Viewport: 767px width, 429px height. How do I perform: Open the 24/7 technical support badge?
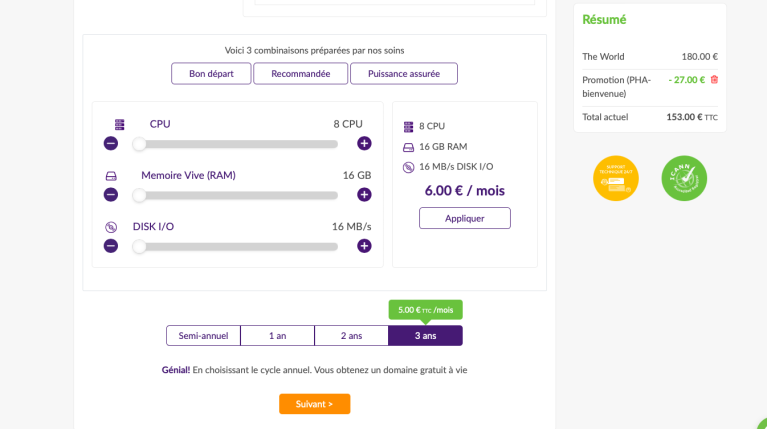coord(616,179)
